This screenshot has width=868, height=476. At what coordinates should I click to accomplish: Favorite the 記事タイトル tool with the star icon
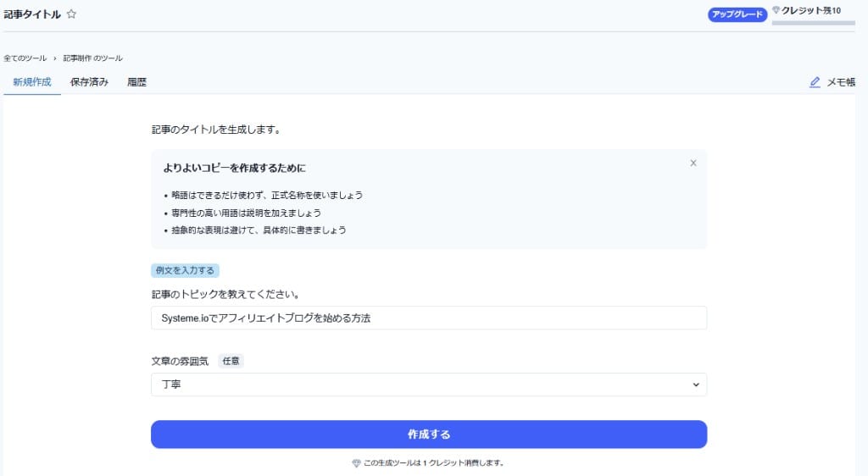pyautogui.click(x=71, y=14)
